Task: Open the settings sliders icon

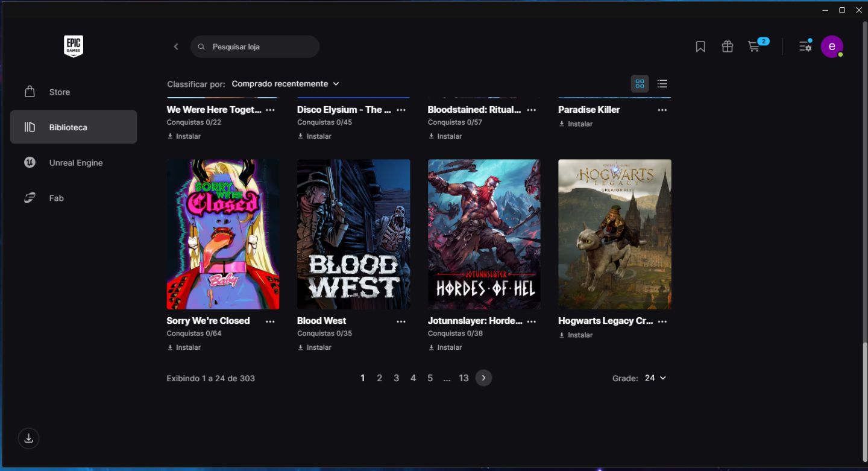Action: point(805,46)
